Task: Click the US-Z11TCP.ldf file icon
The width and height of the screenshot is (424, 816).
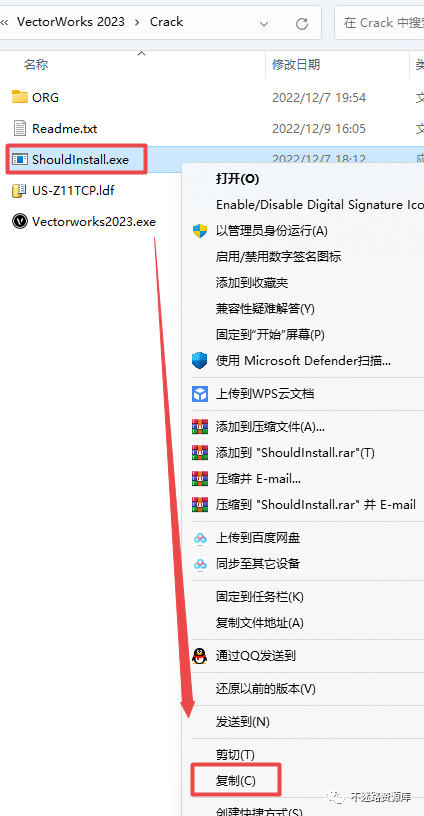Action: click(x=20, y=190)
